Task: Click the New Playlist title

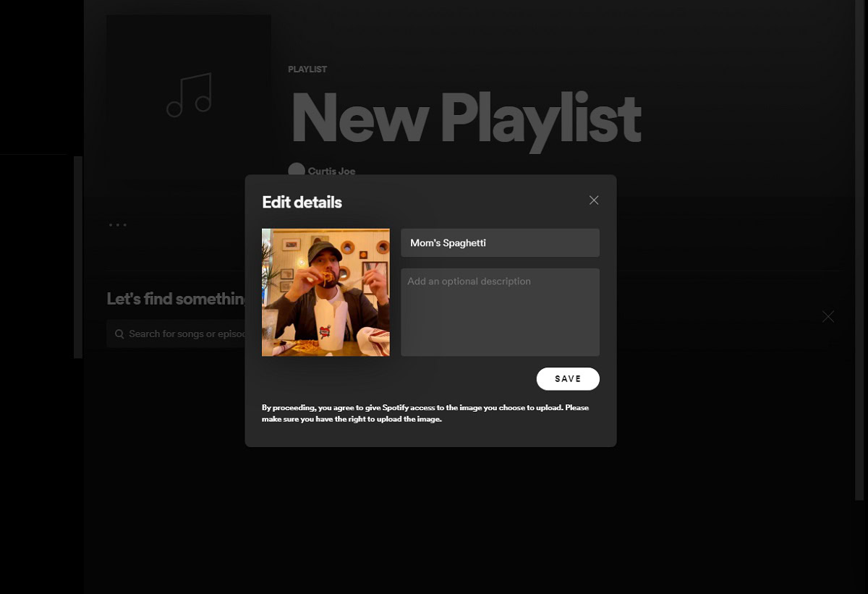Action: coord(465,119)
